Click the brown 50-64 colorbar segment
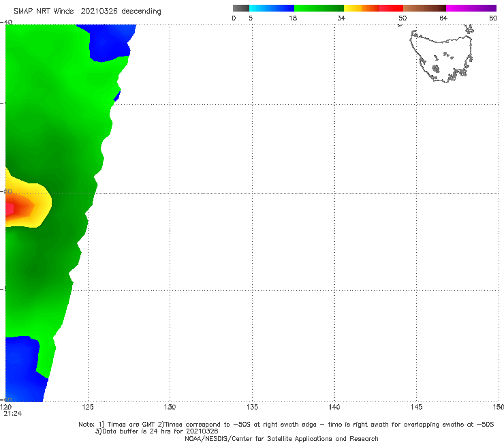Image resolution: width=504 pixels, height=443 pixels. pos(424,8)
